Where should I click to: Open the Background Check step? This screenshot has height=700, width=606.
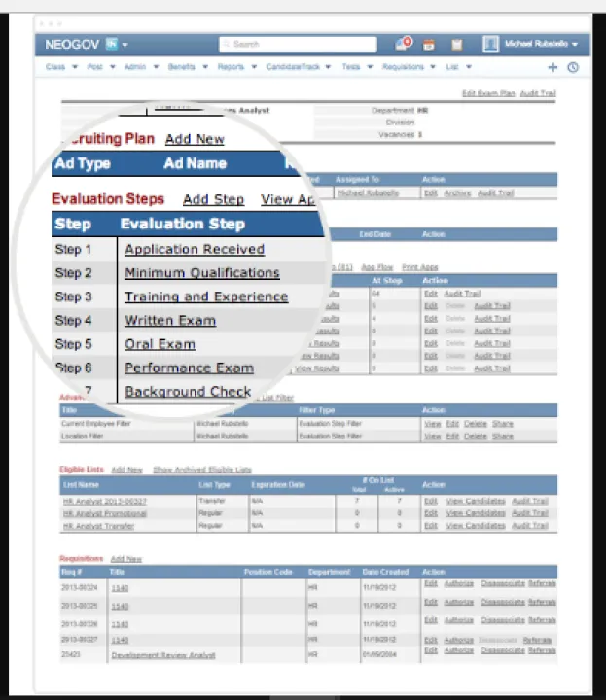click(188, 392)
